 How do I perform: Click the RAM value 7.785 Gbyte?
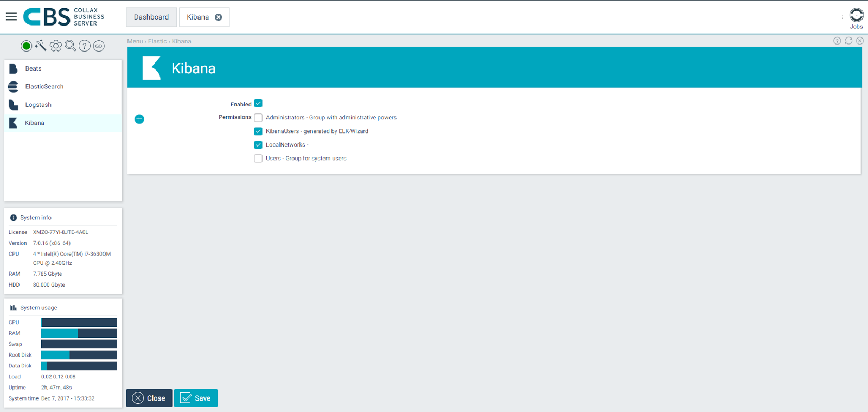(x=47, y=274)
